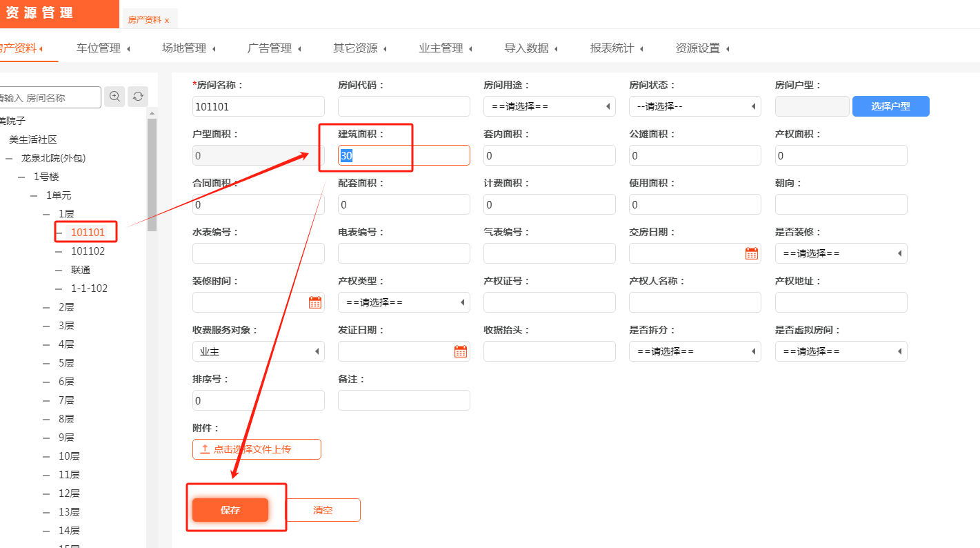980x548 pixels.
Task: Open the 交房日期 calendar picker icon
Action: point(751,253)
